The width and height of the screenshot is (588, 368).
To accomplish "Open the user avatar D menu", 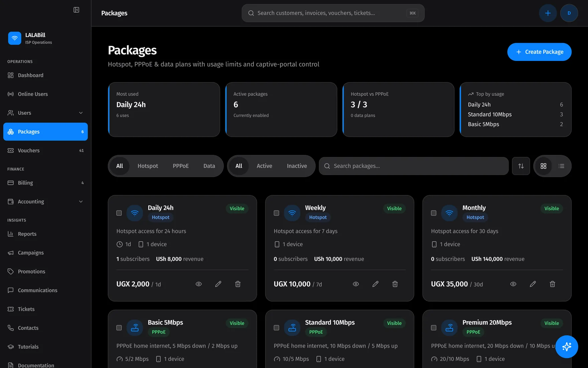I will (569, 13).
